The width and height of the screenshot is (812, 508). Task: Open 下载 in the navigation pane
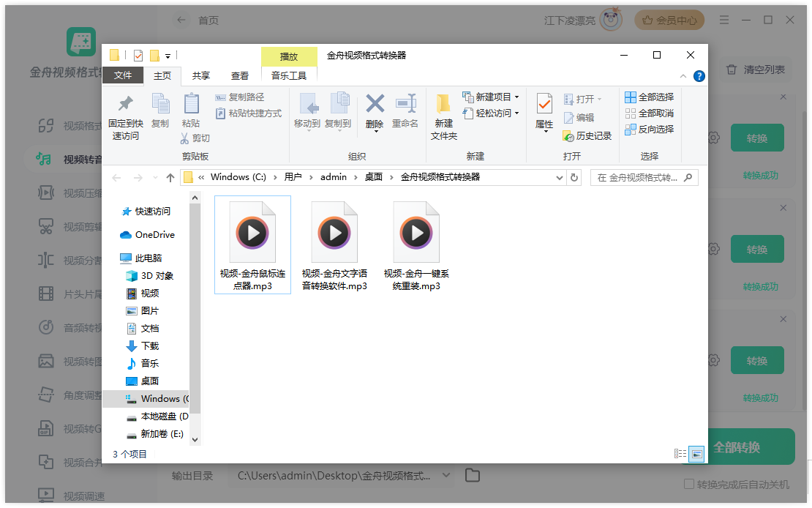[143, 345]
